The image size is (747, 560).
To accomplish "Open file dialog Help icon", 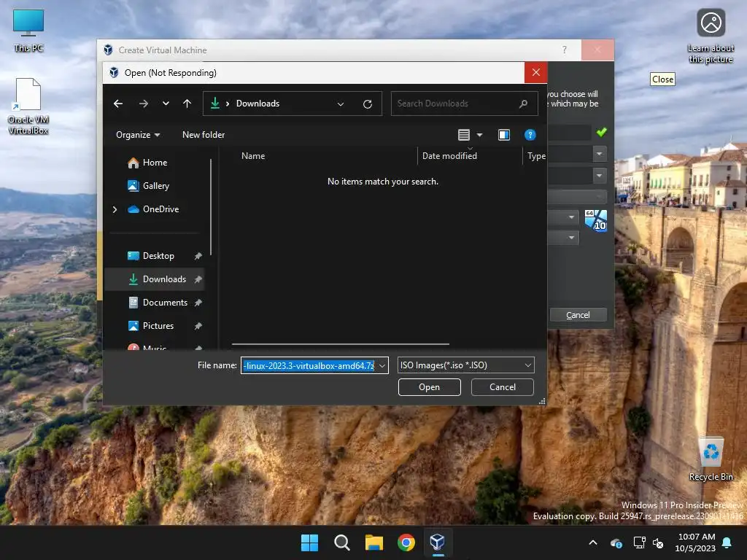I will [530, 135].
